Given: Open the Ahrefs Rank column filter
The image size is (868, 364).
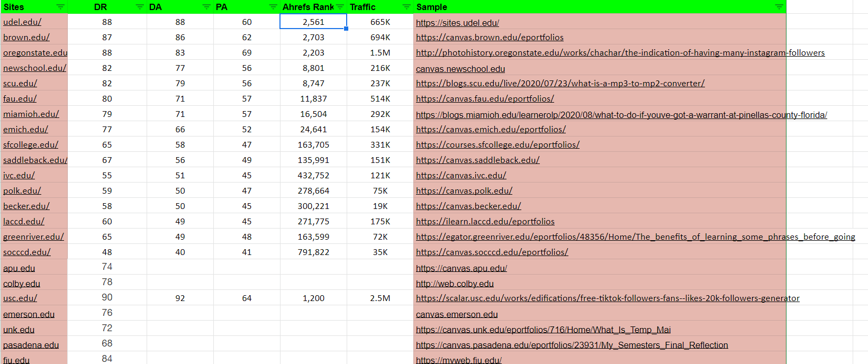Looking at the screenshot, I should (340, 7).
